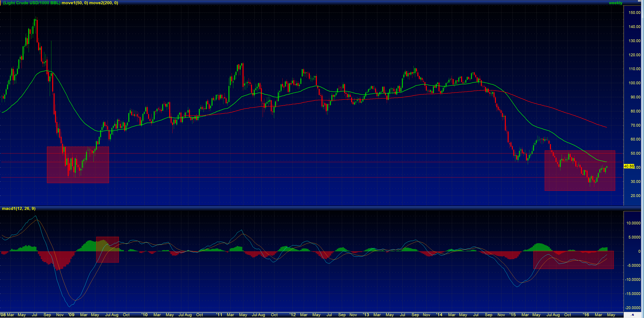This screenshot has width=644, height=318.
Task: Click the macd1(12, 26, 9) study label
Action: (19, 209)
